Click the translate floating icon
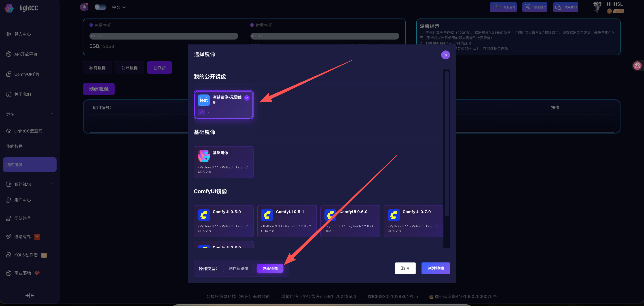The width and height of the screenshot is (644, 306). point(637,66)
